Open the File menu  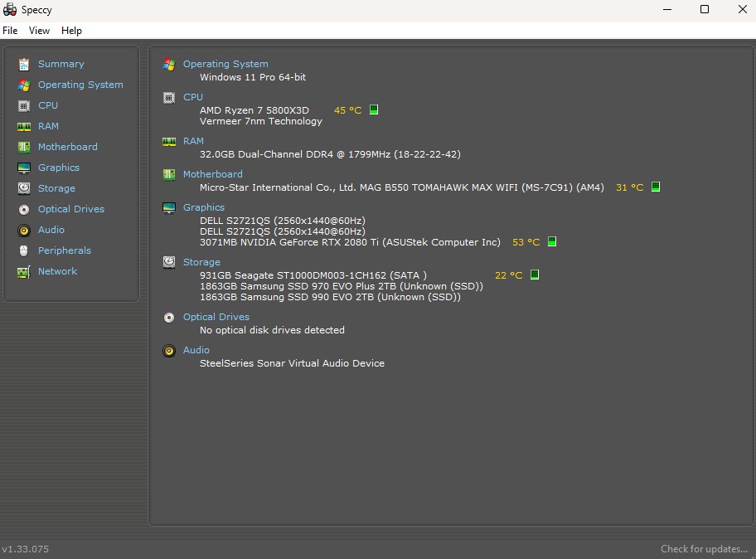(x=10, y=31)
